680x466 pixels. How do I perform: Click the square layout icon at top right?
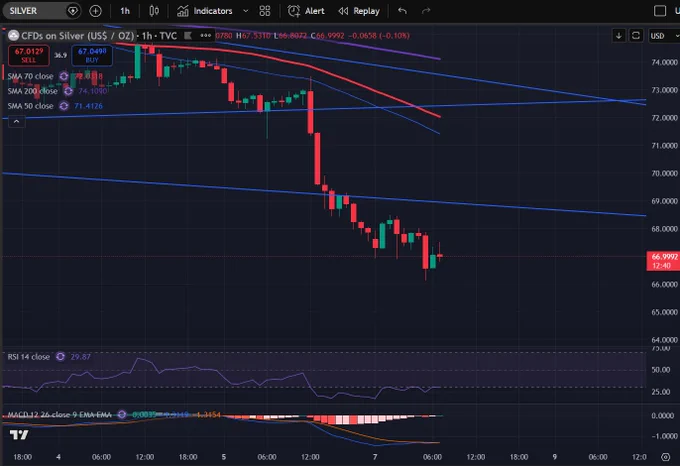[660, 11]
